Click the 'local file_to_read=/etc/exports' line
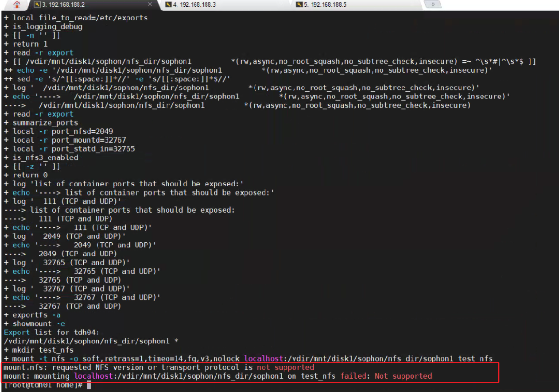The width and height of the screenshot is (559, 392). click(76, 18)
